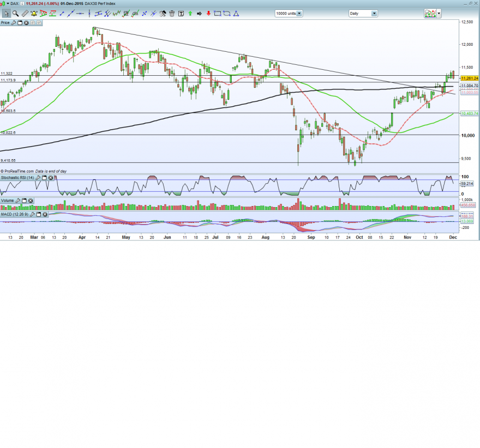Maximize the Volume panel
Viewport: 480px width, 448px height.
click(24, 201)
